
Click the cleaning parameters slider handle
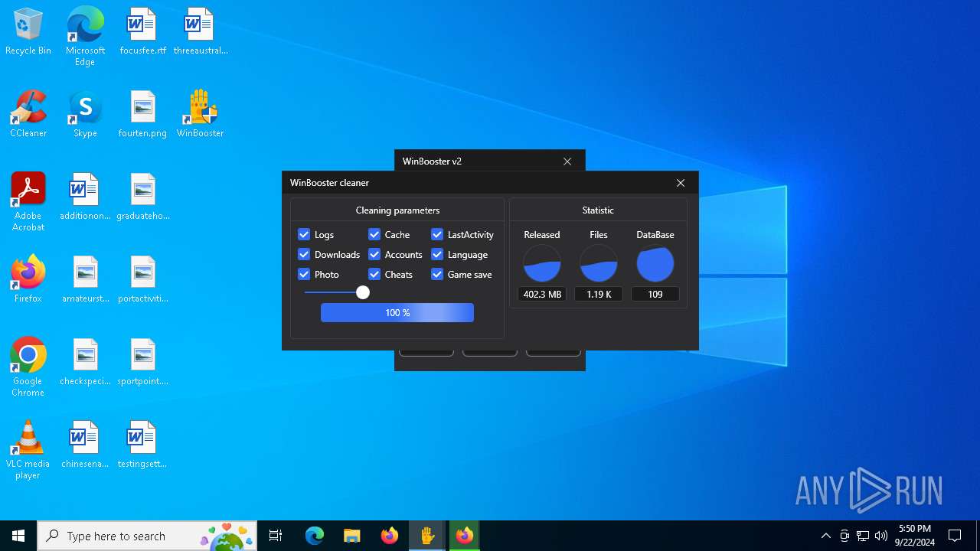click(363, 292)
